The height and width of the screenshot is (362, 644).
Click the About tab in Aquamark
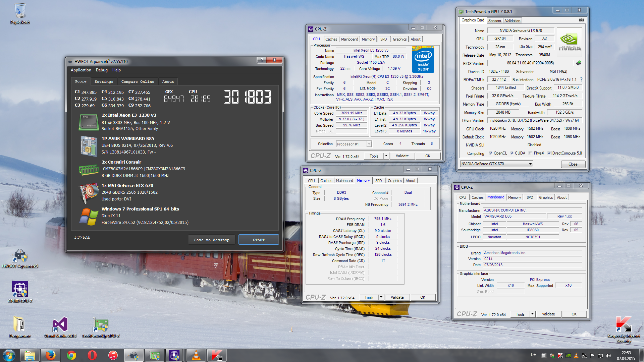tap(168, 81)
